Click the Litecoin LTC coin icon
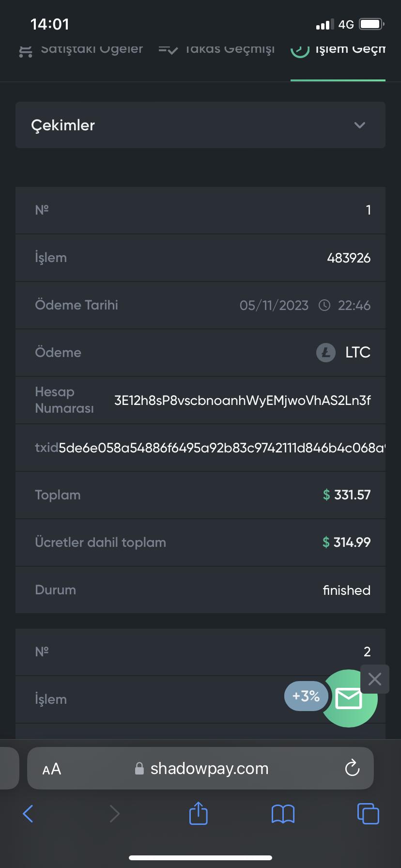The image size is (401, 868). 326,353
